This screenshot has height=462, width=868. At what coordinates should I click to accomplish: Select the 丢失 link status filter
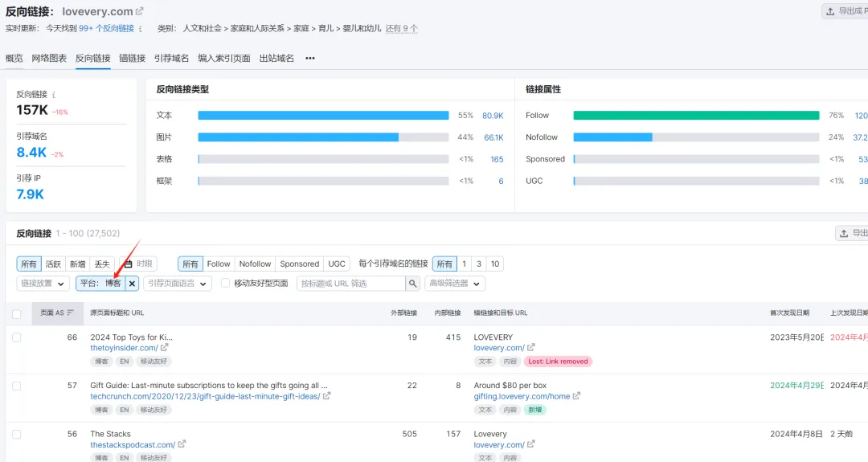click(102, 264)
